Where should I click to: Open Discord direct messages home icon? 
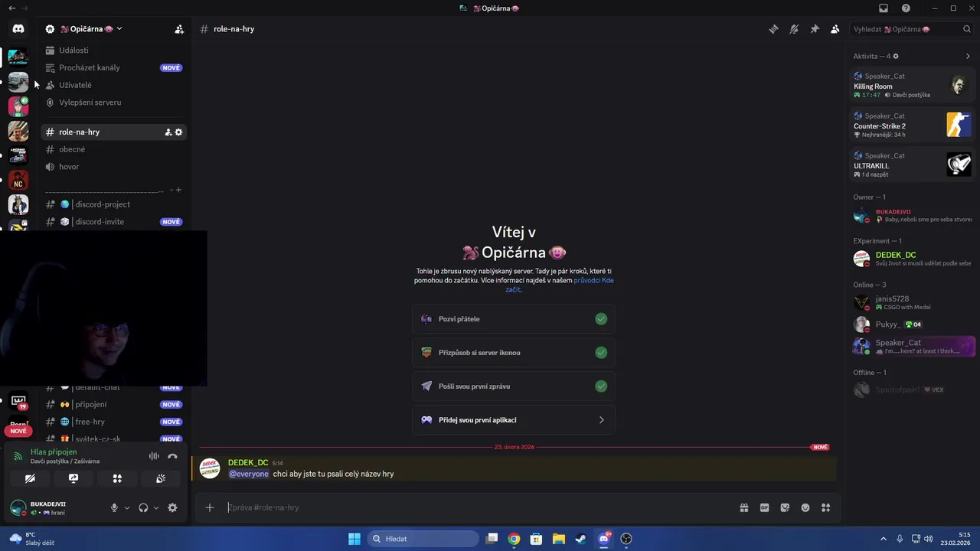18,29
